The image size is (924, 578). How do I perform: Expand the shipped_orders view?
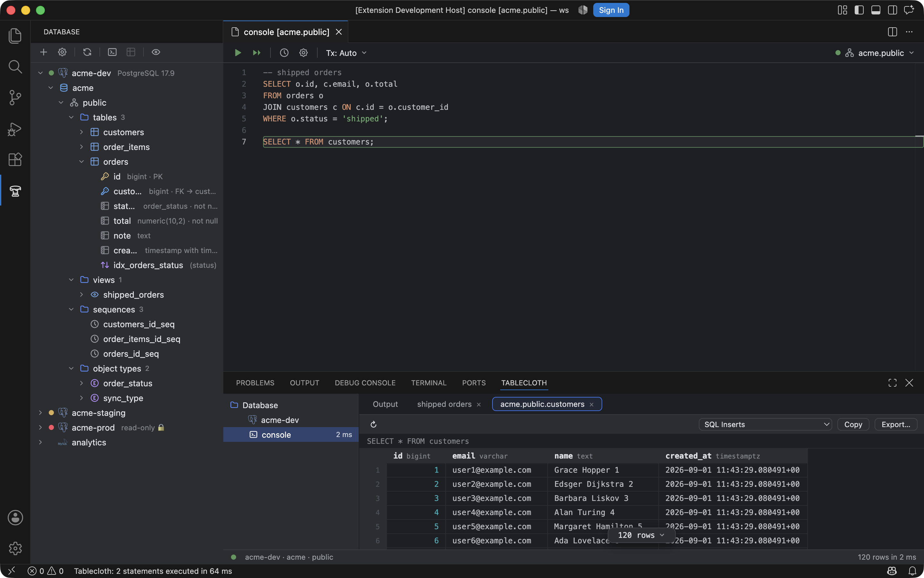point(81,295)
